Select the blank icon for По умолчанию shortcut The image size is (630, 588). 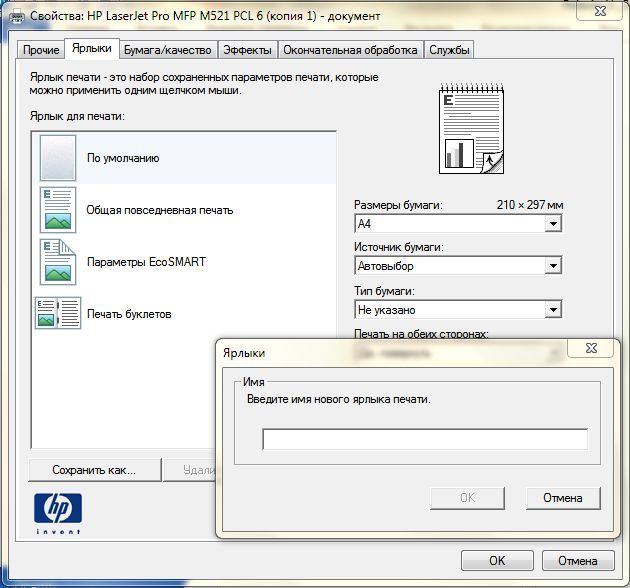(x=58, y=158)
